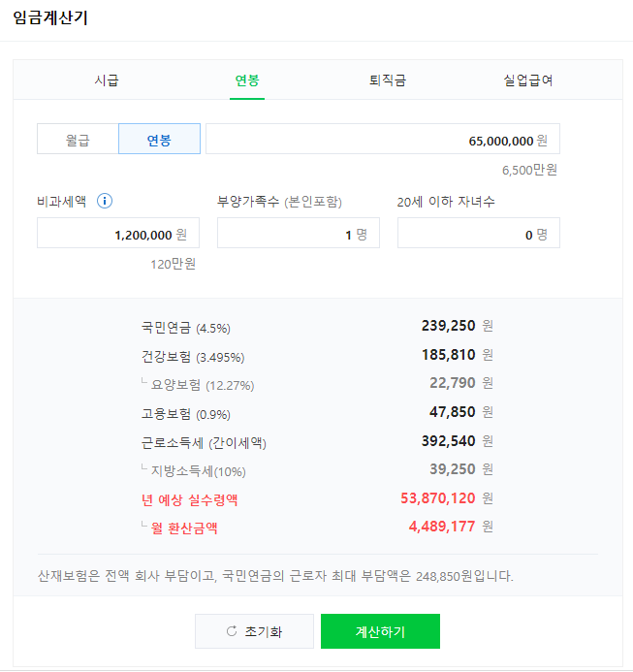
Task: Click the refresh icon in 초기화 button
Action: point(232,631)
